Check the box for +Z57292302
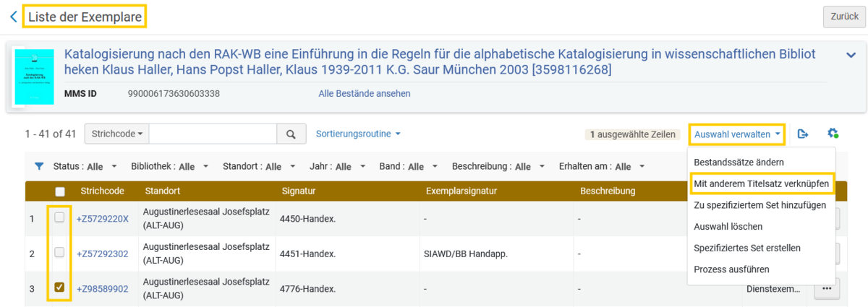The width and height of the screenshot is (868, 307). [60, 253]
